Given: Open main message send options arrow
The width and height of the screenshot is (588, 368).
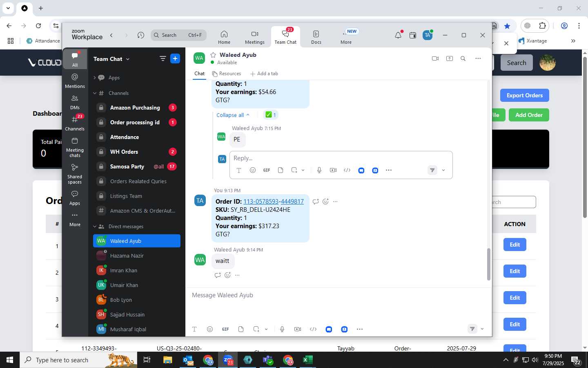Looking at the screenshot, I should coord(482,329).
